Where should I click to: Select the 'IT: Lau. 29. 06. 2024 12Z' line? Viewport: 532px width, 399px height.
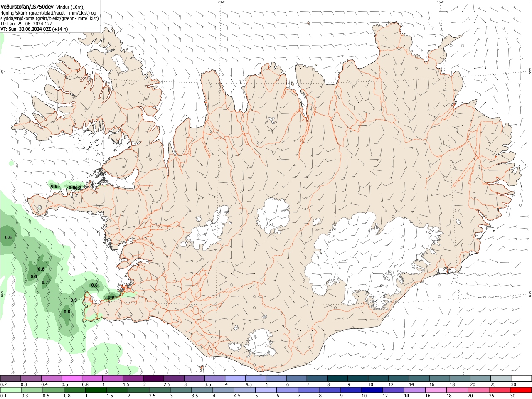[x=26, y=24]
